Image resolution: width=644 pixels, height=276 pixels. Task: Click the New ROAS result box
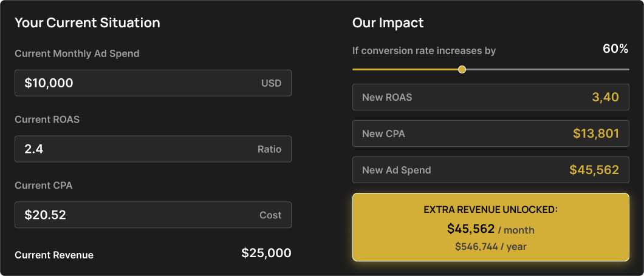click(x=490, y=97)
